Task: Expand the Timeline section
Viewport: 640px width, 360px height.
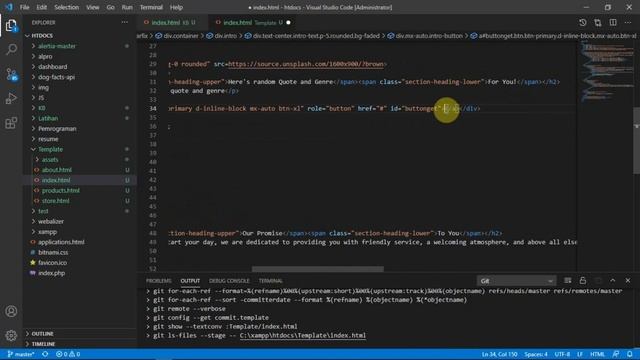Action: 80,344
